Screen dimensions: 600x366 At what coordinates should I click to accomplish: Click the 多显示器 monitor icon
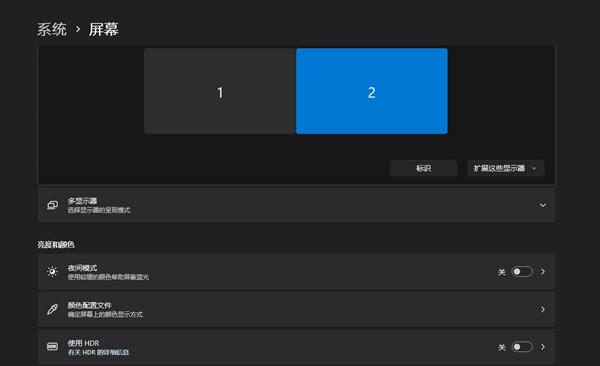[x=52, y=205]
